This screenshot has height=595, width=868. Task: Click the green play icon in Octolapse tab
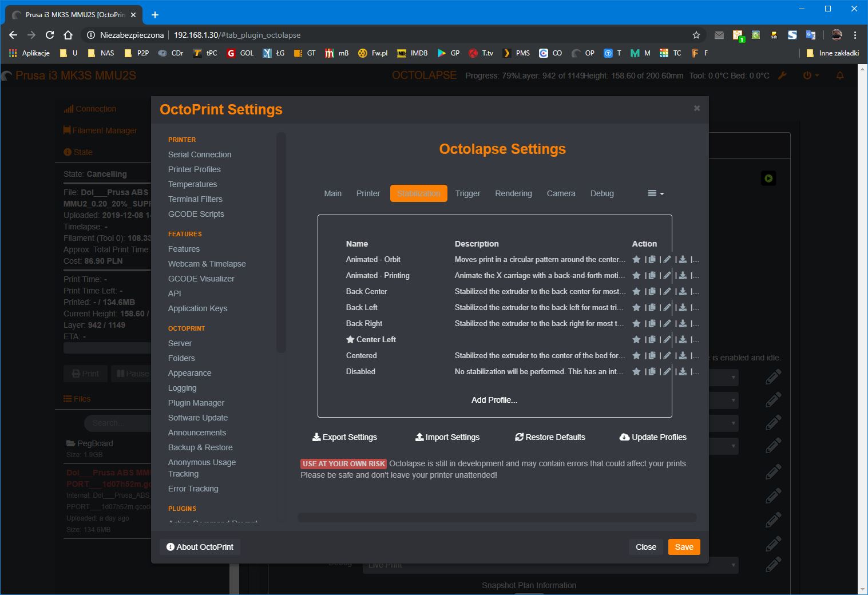tap(768, 178)
